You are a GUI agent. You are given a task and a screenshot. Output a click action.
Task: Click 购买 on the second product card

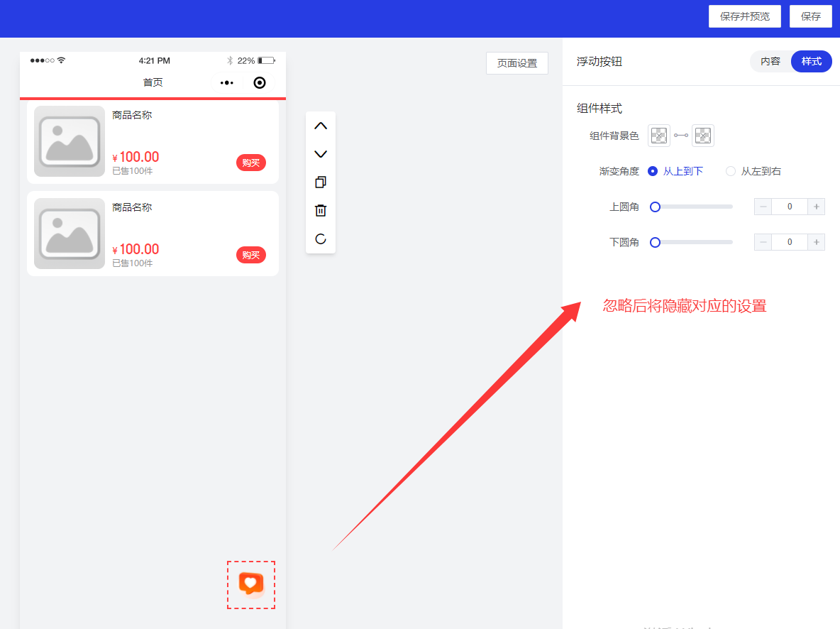[250, 255]
